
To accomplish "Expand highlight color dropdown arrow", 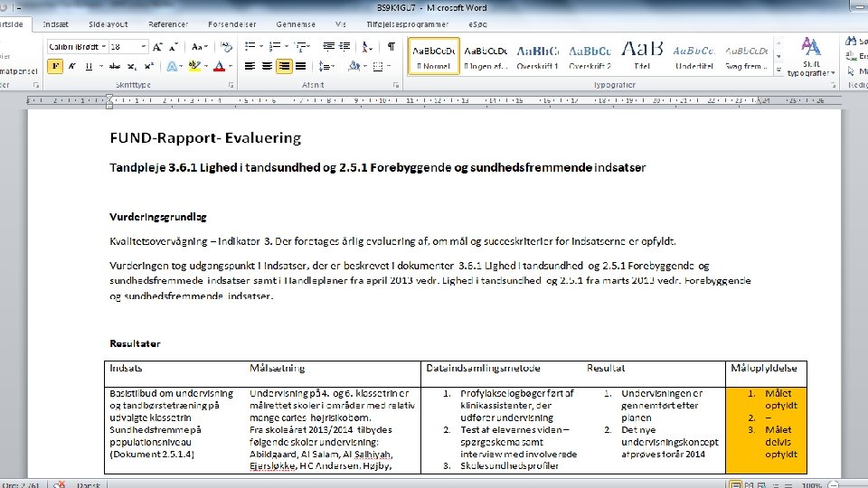I will point(206,66).
